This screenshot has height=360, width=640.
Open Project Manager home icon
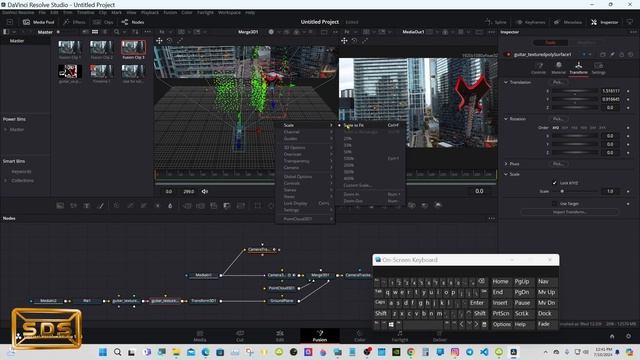[612, 336]
